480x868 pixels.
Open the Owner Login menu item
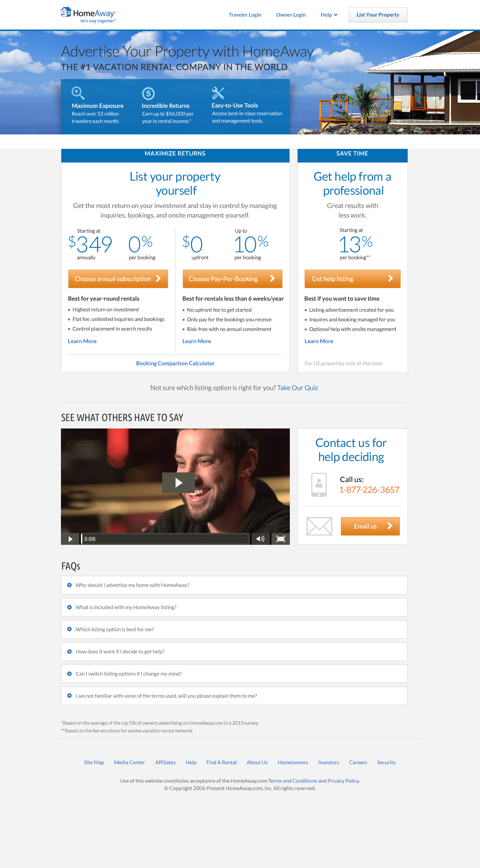coord(291,15)
